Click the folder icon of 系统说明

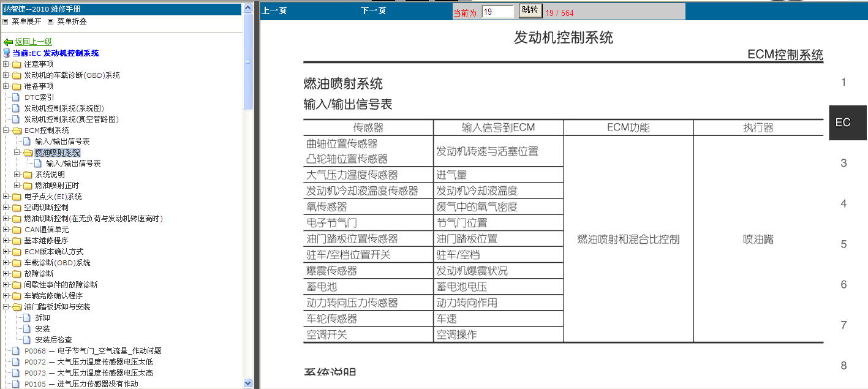(28, 175)
